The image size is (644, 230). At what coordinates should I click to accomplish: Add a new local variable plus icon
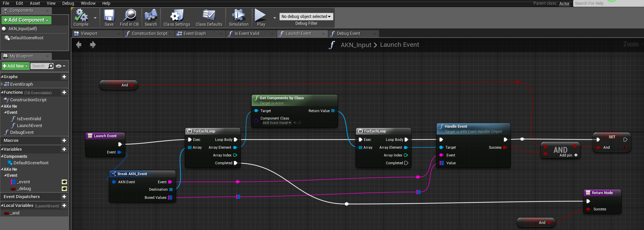coord(64,206)
